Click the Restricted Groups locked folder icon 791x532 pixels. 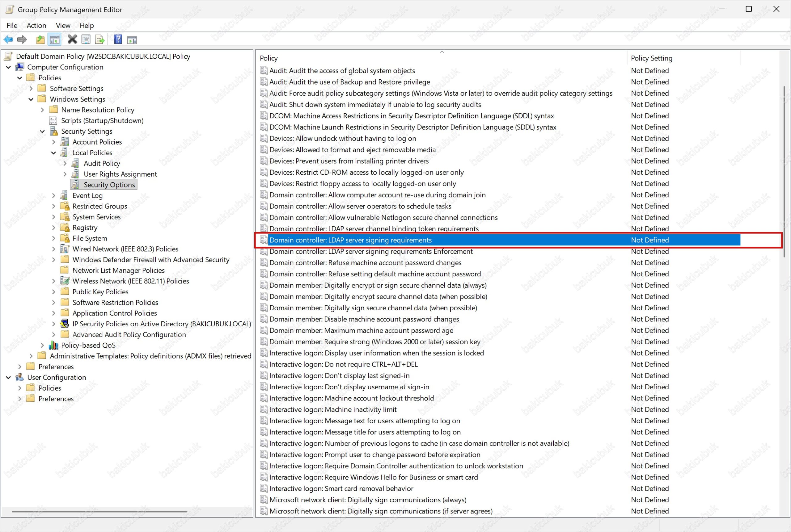65,206
